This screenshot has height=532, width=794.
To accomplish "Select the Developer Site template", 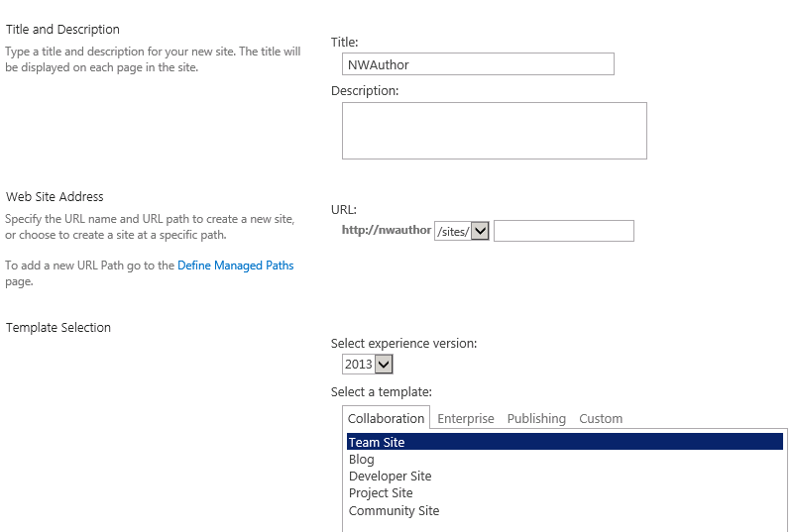I will [390, 476].
